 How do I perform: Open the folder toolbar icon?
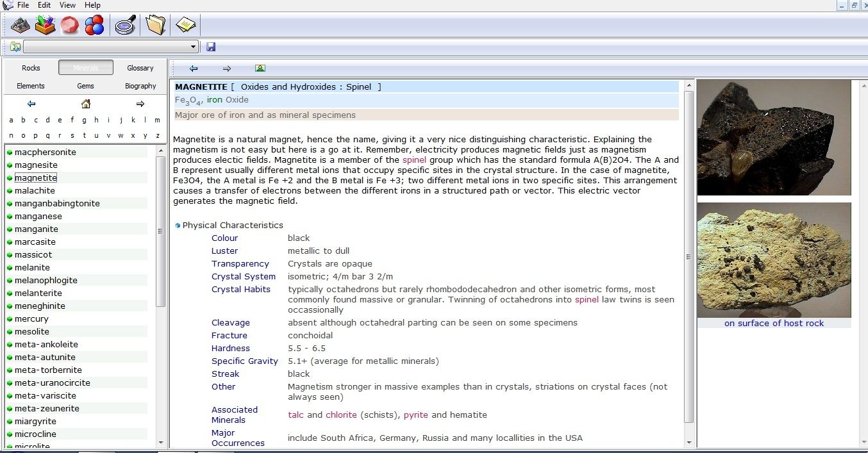[155, 26]
